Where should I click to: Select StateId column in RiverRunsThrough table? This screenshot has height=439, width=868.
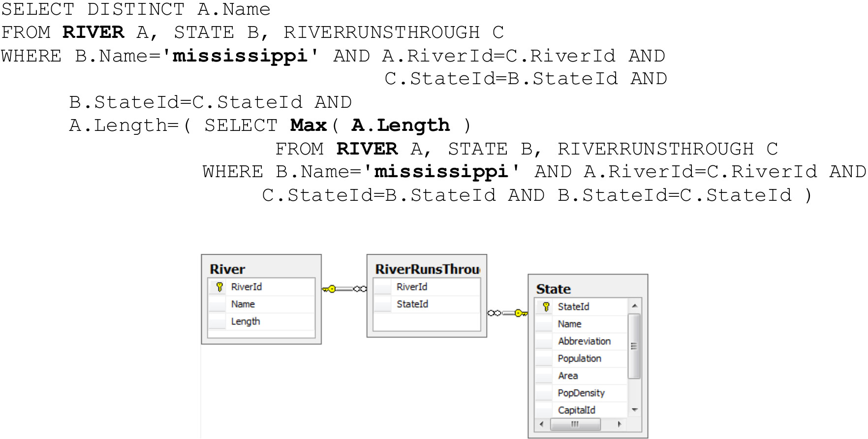point(412,304)
